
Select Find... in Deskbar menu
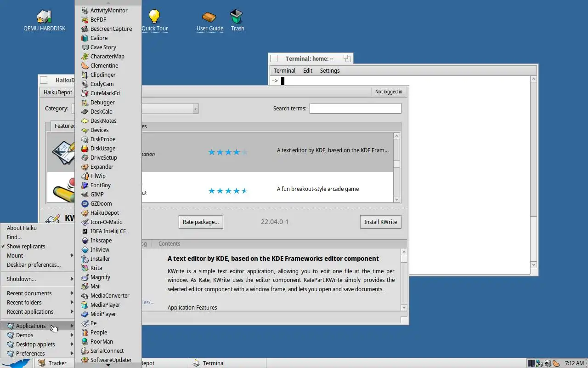coord(38,237)
